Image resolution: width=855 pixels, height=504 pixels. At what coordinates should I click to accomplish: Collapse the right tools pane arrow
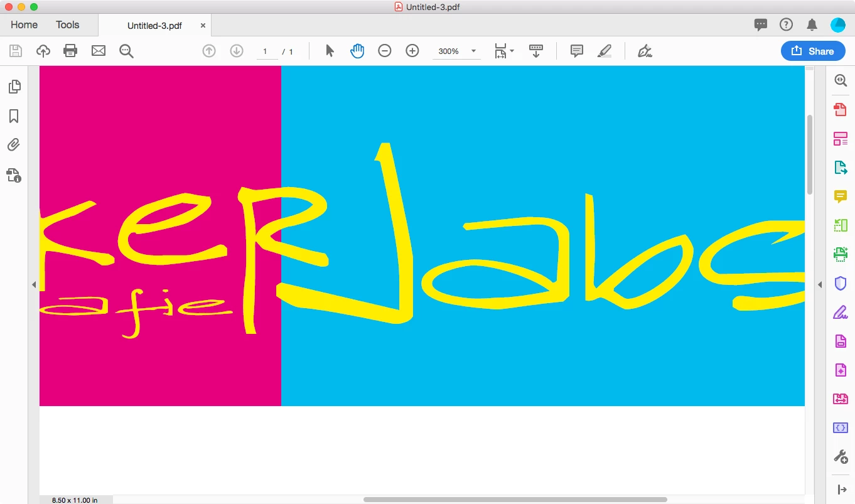click(x=842, y=490)
